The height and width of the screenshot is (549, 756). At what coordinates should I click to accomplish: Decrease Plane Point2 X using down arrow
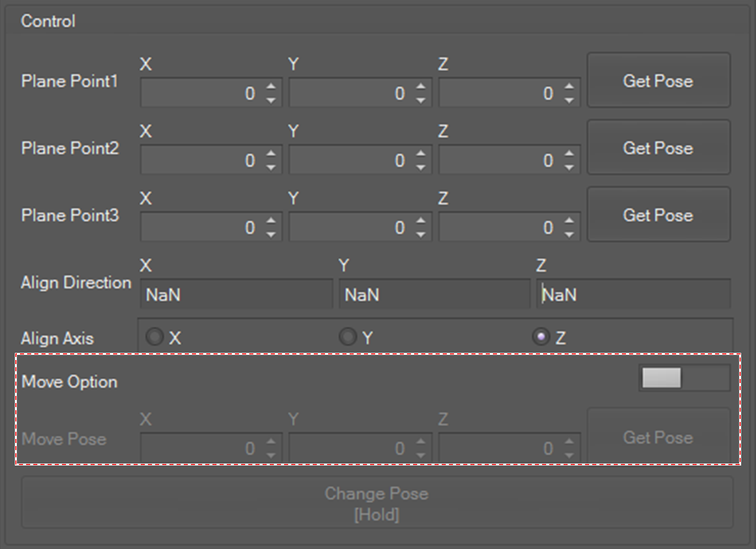(x=271, y=167)
